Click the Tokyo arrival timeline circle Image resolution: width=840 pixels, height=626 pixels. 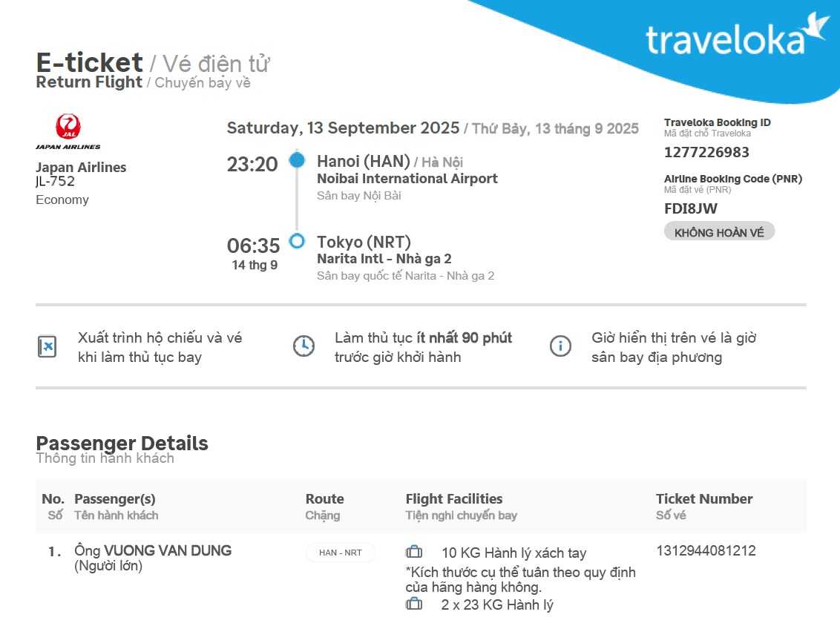click(297, 241)
